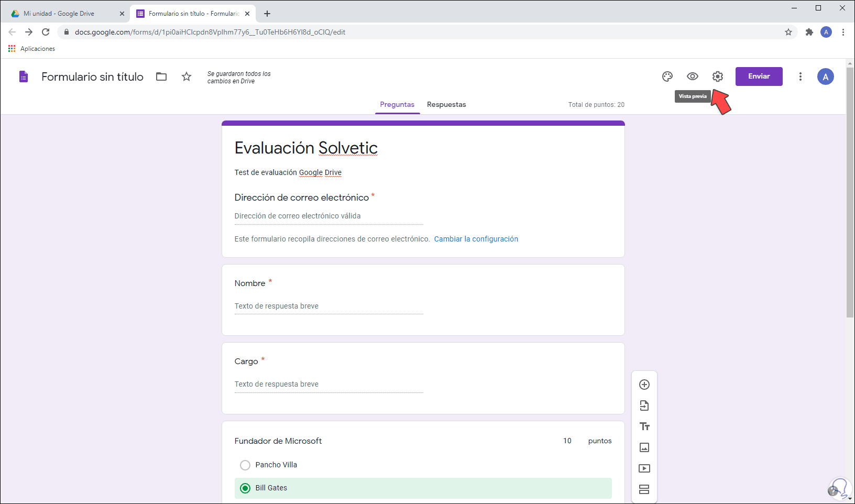Click the Fundador de Microsoft question title
This screenshot has width=855, height=504.
coord(278,441)
